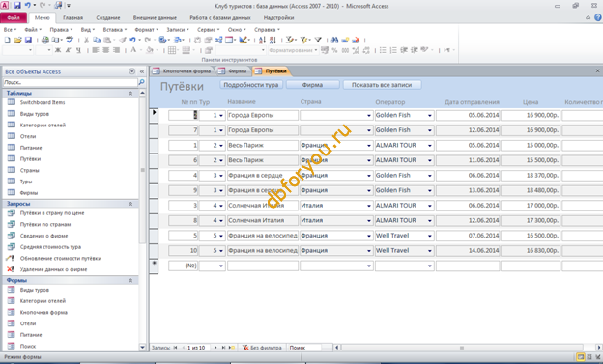The image size is (603, 364).
Task: Collapse the Запросы group
Action: [130, 204]
